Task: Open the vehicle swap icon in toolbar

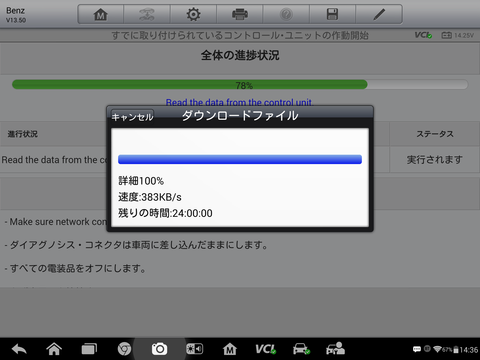Action: pos(147,14)
